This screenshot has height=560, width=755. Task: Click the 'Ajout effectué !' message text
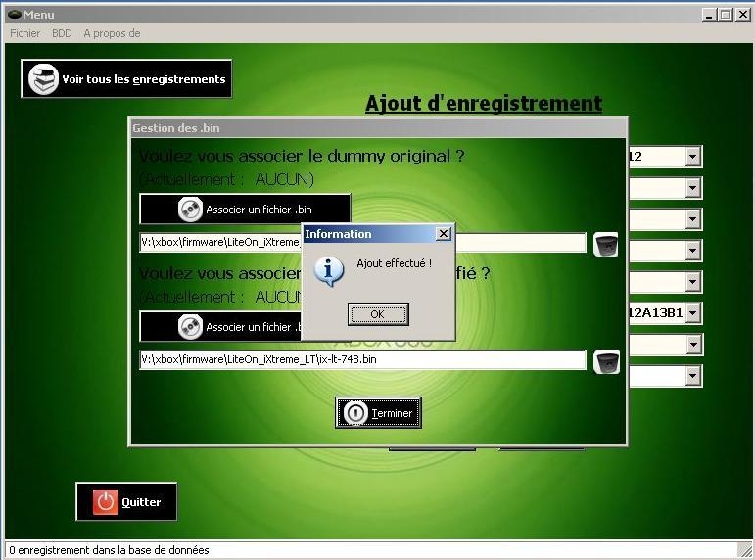(395, 263)
